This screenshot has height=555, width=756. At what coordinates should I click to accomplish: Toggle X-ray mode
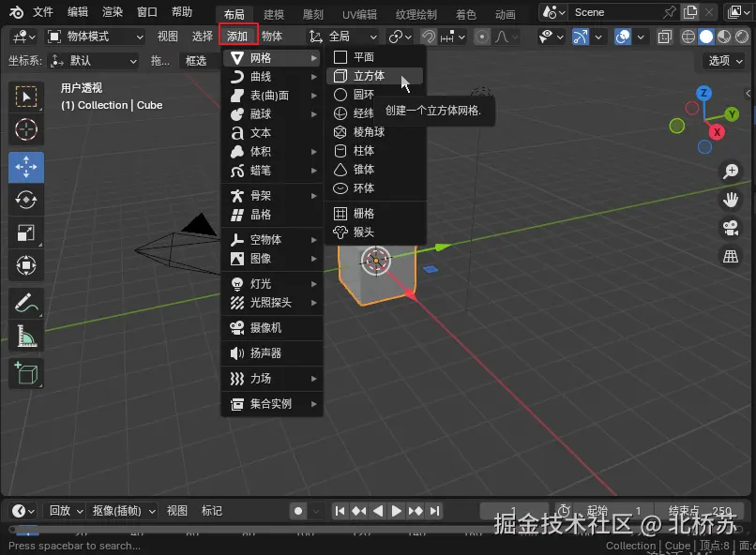664,37
